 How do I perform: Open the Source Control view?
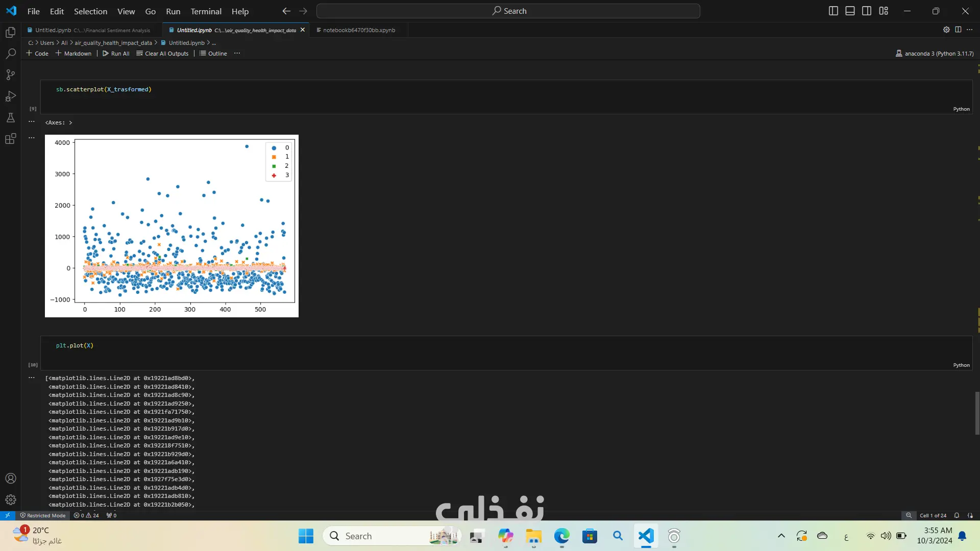click(x=10, y=75)
